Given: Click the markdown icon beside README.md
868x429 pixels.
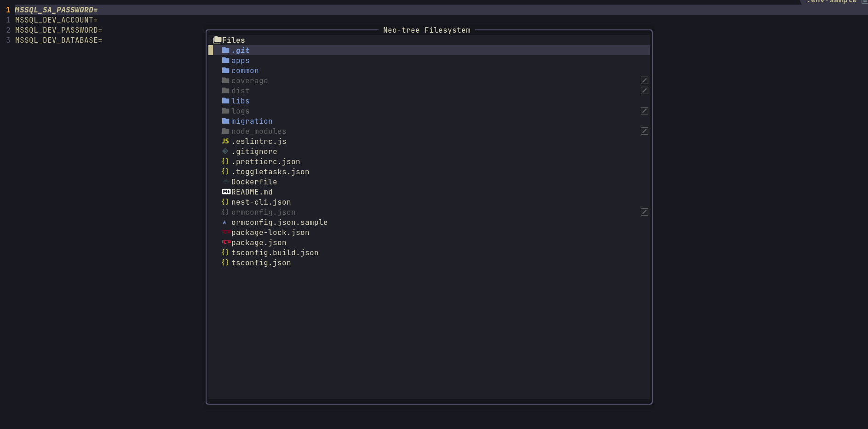Looking at the screenshot, I should (226, 192).
